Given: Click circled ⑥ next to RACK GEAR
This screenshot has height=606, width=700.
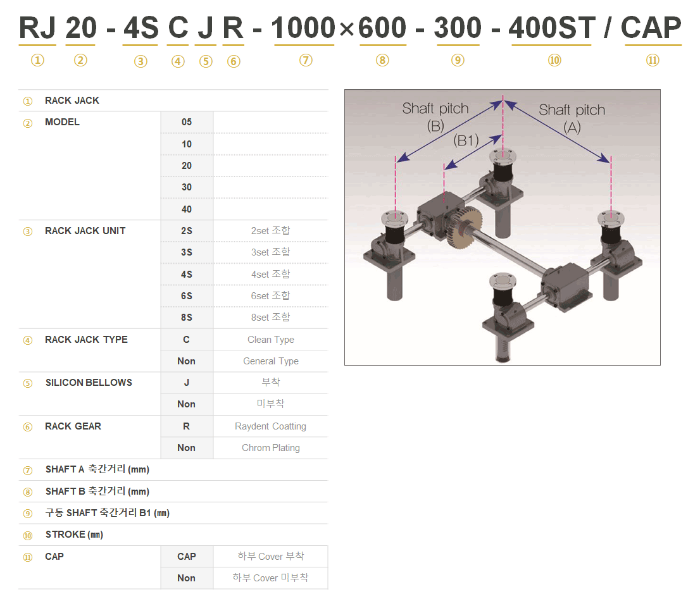Looking at the screenshot, I should (x=27, y=427).
